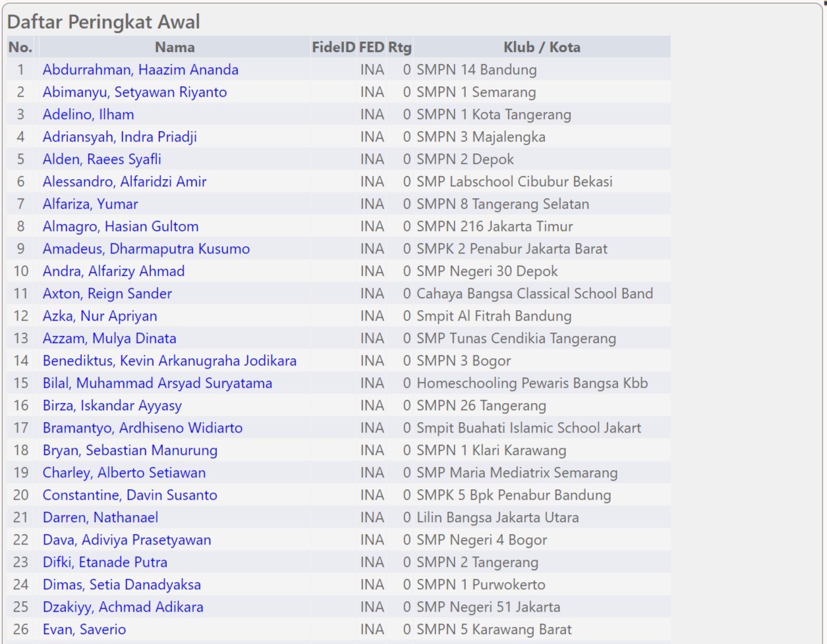Image resolution: width=827 pixels, height=644 pixels.
Task: Open Bramantyo, Ardhiseno Widiarto player link
Action: (142, 428)
